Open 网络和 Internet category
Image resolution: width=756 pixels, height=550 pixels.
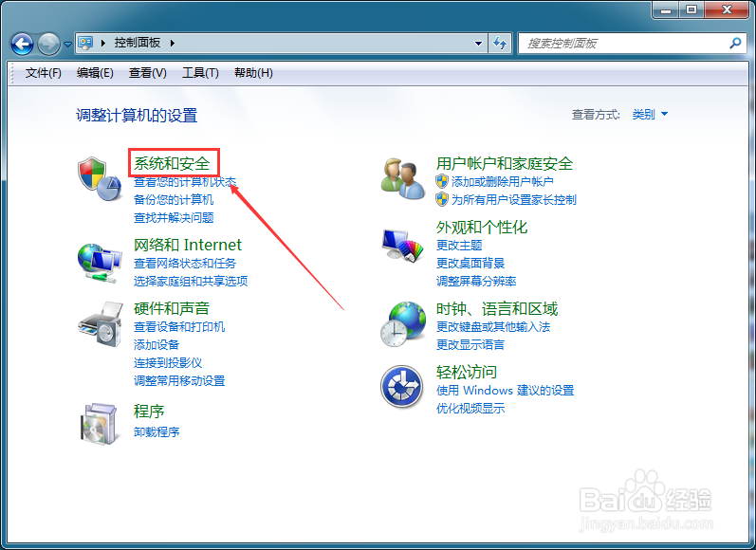click(187, 245)
